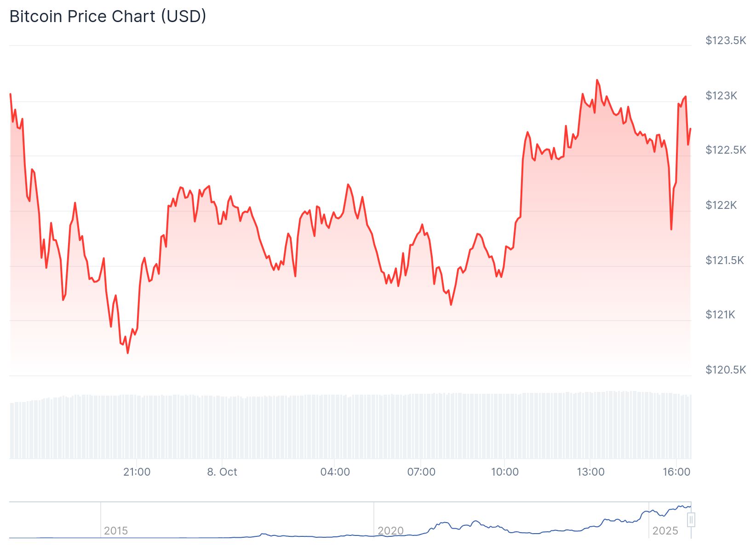Image resolution: width=756 pixels, height=552 pixels.
Task: Click the 21:00 time axis label
Action: click(137, 472)
